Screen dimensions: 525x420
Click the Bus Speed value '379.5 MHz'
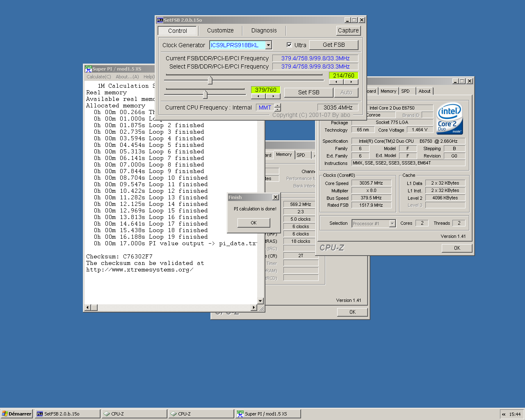tap(371, 198)
